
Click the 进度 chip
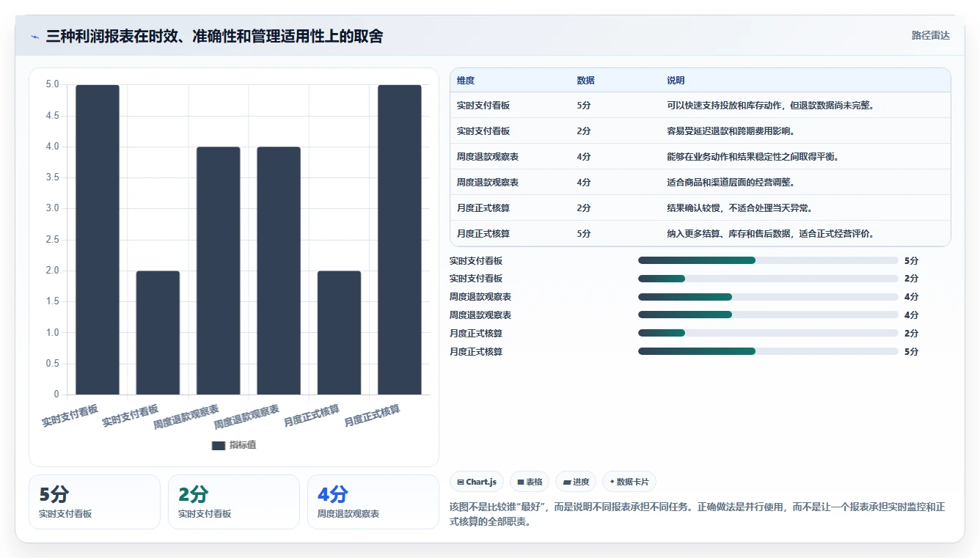click(576, 482)
